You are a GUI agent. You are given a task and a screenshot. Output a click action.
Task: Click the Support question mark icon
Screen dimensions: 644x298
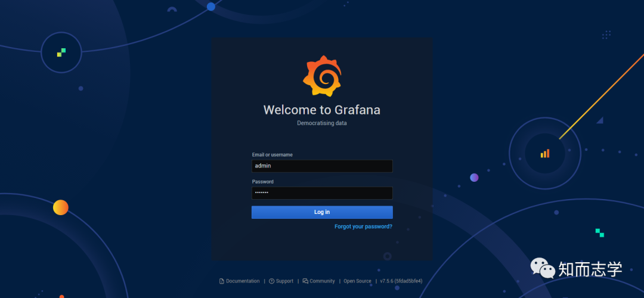pyautogui.click(x=271, y=281)
